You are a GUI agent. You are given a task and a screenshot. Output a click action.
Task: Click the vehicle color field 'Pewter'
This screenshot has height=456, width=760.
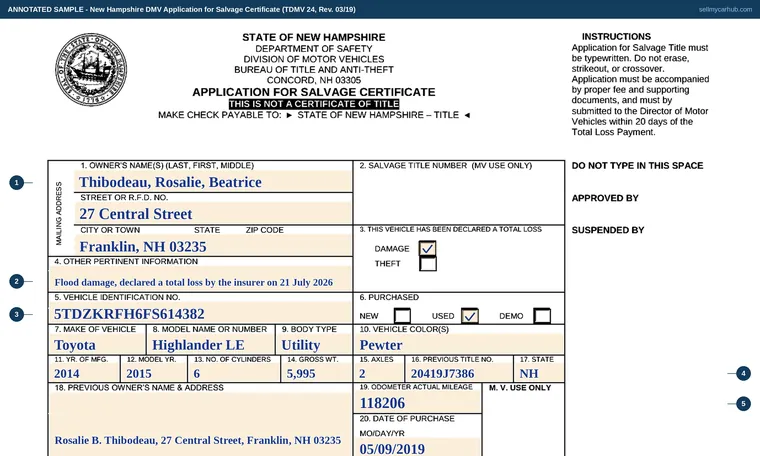click(x=459, y=345)
